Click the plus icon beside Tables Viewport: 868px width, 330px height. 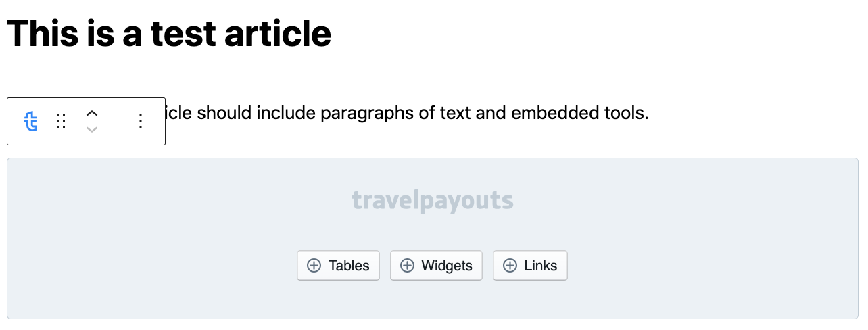point(314,266)
